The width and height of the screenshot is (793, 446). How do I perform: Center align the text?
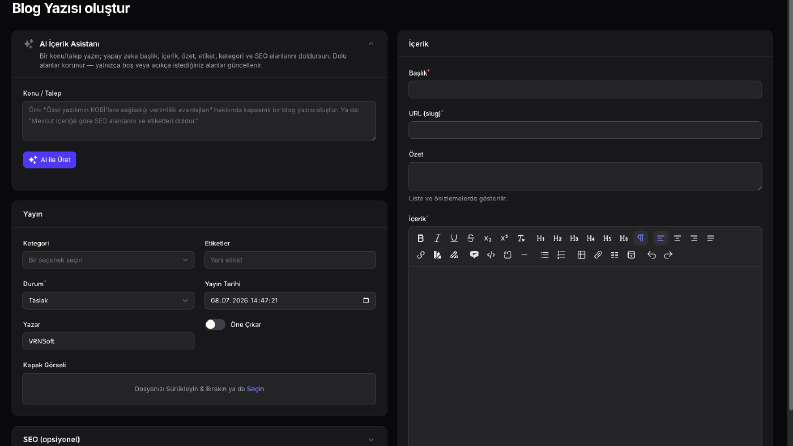click(677, 238)
